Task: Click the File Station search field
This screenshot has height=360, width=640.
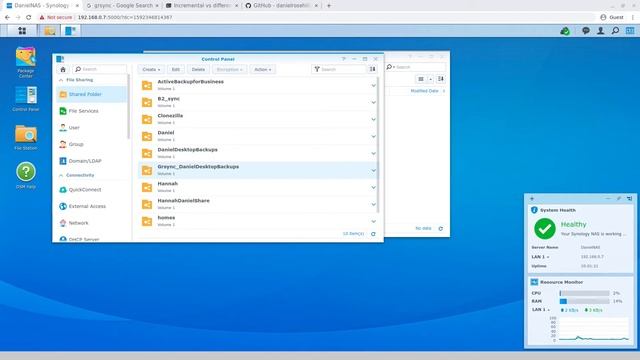Action: [x=416, y=67]
